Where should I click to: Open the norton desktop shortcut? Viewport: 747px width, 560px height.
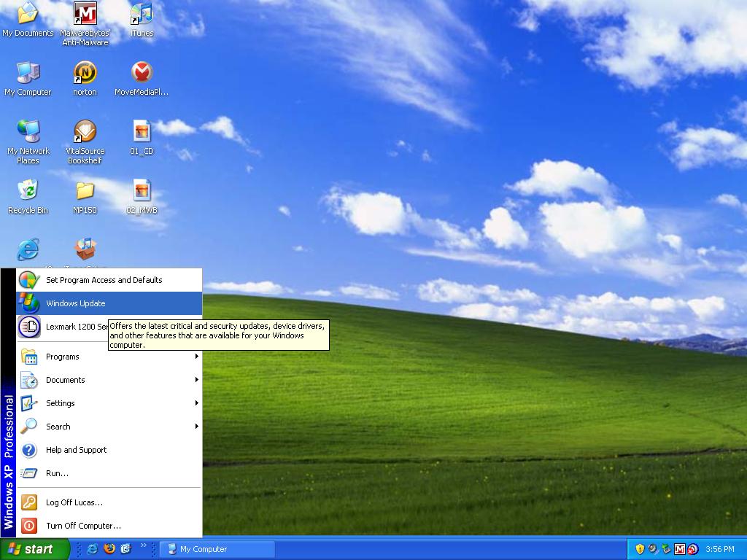click(x=85, y=73)
